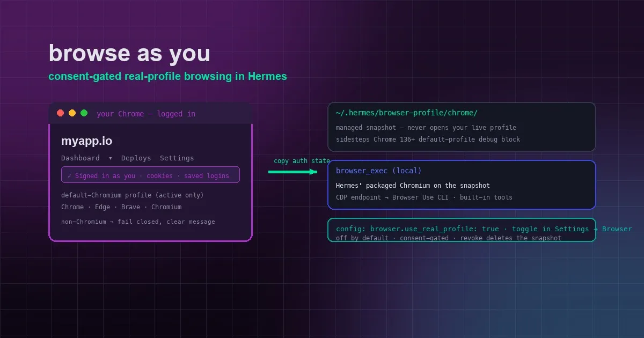644x338 pixels.
Task: Click the myapp.io heading
Action: coord(87,142)
